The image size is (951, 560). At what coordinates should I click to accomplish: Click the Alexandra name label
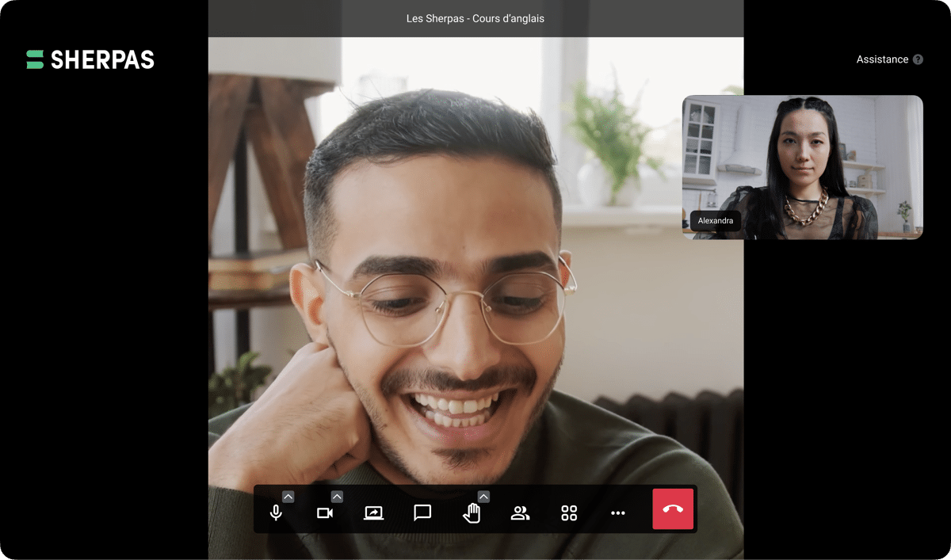(716, 221)
